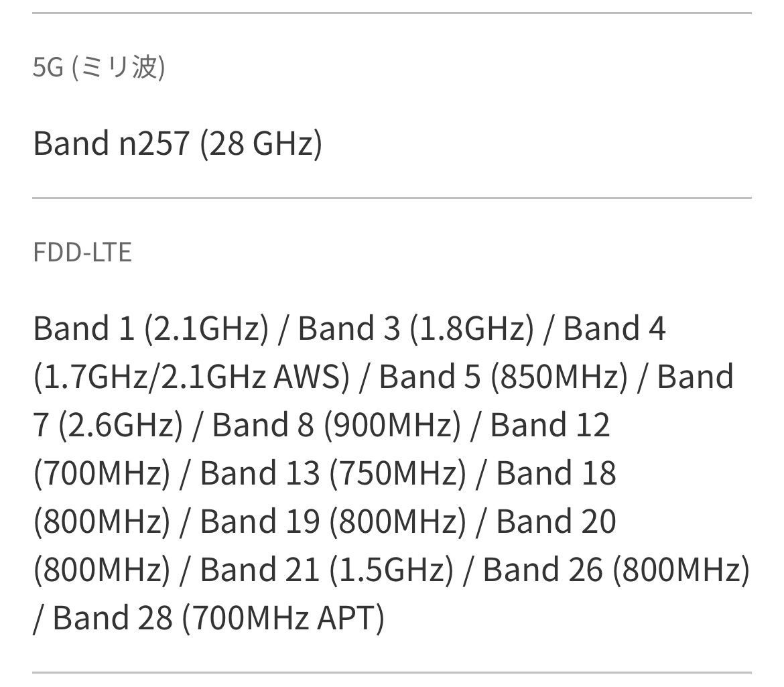
Task: Select the Band 19 (800MHz) entry
Action: click(332, 521)
